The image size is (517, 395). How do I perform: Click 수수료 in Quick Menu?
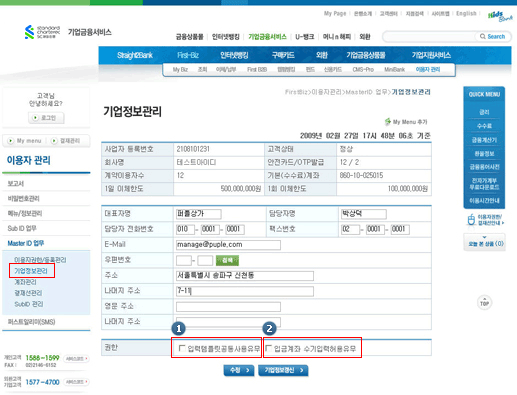(x=484, y=126)
